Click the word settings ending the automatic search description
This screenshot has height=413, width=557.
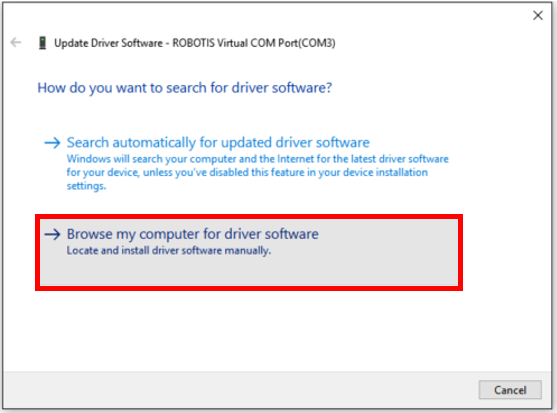[86, 186]
